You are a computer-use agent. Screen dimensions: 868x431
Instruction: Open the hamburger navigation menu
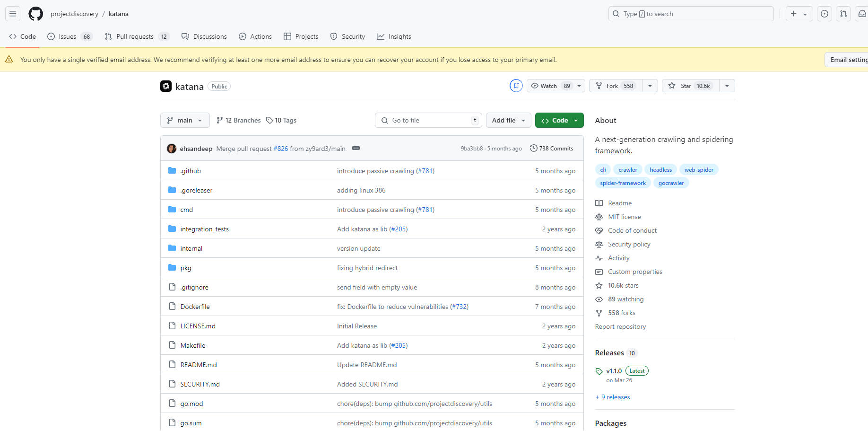click(13, 14)
